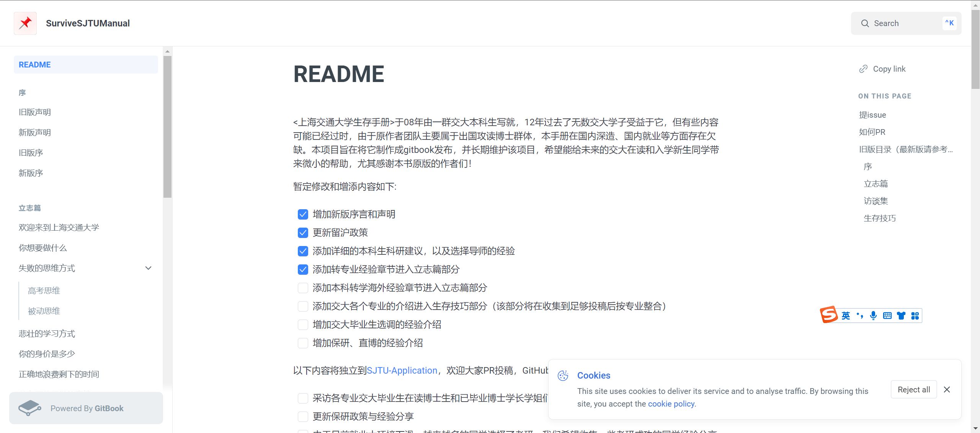Viewport: 980px width, 433px height.
Task: Click the Reject all cookies button
Action: click(x=913, y=390)
